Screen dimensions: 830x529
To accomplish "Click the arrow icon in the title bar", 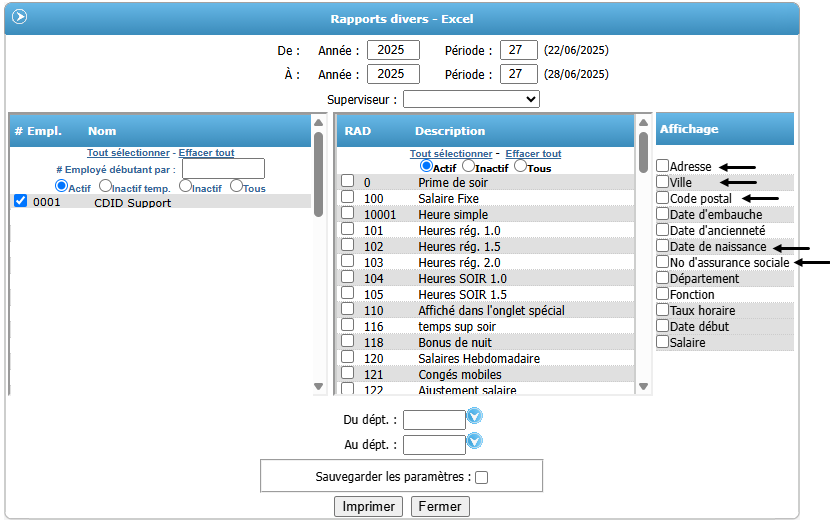I will [19, 17].
